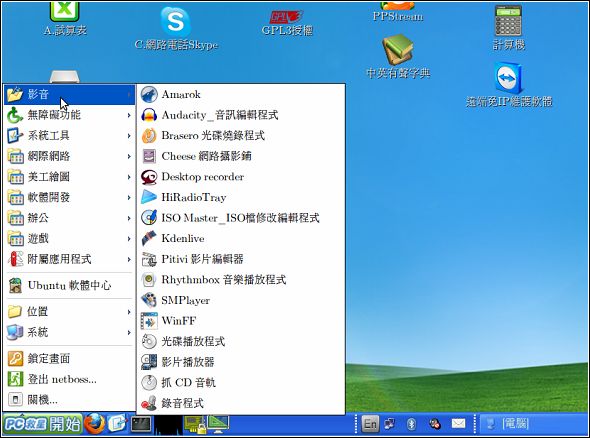Click the Rhythmbox 音樂播放程式 label

click(x=224, y=280)
